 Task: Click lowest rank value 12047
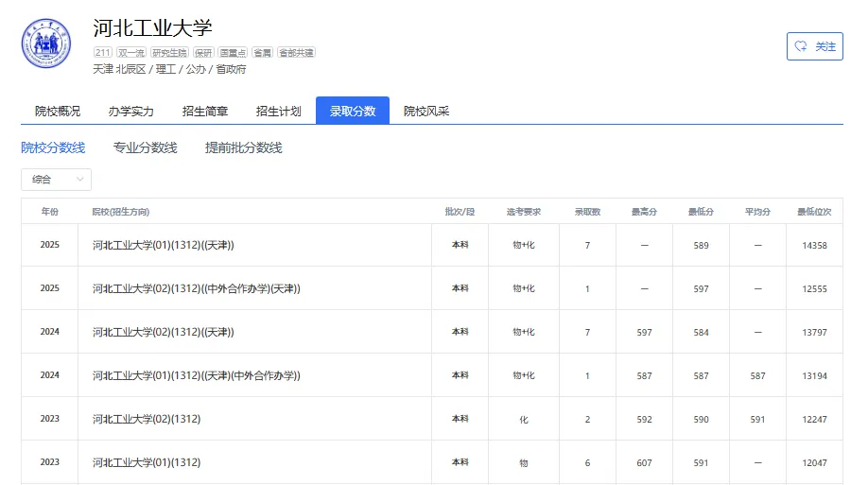pos(814,463)
